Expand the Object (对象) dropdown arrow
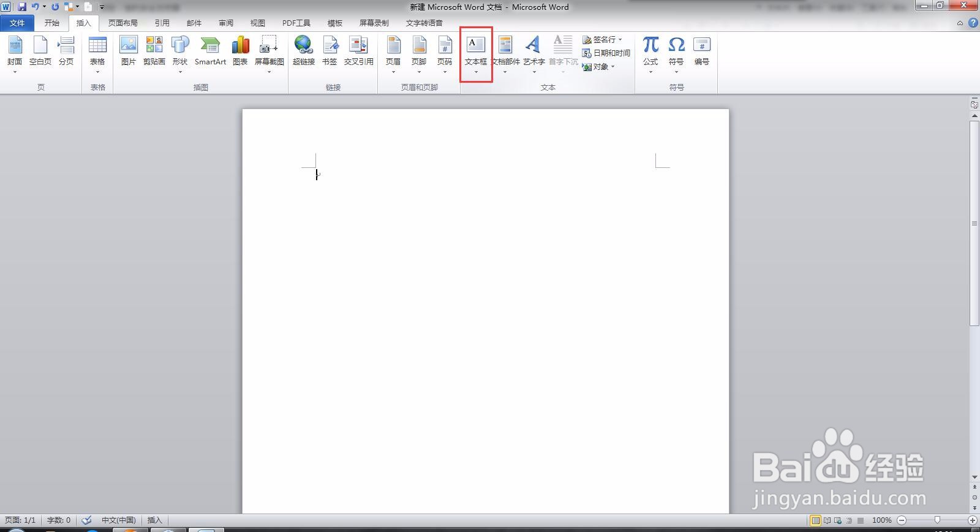980x532 pixels. click(x=612, y=66)
